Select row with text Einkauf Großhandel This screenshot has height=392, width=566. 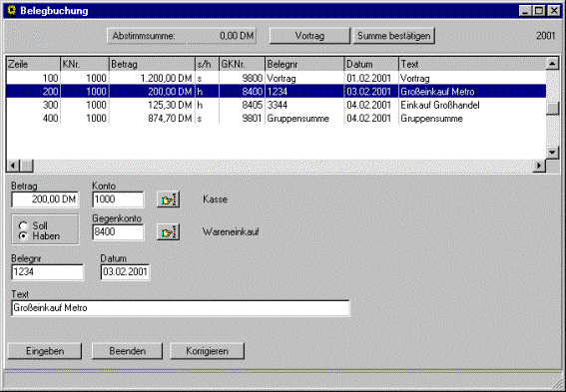click(x=277, y=105)
